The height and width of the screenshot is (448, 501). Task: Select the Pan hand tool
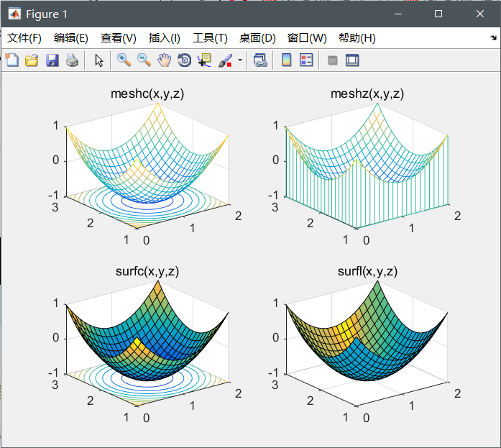[x=164, y=60]
